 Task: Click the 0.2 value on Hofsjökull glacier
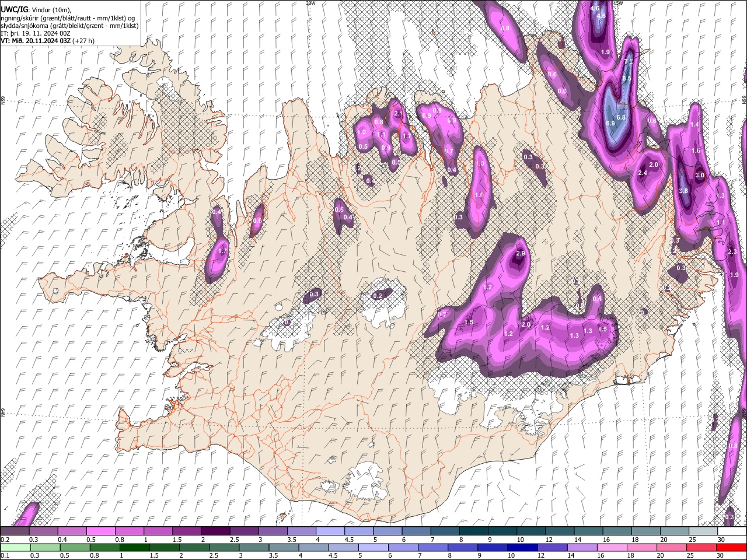pyautogui.click(x=378, y=296)
